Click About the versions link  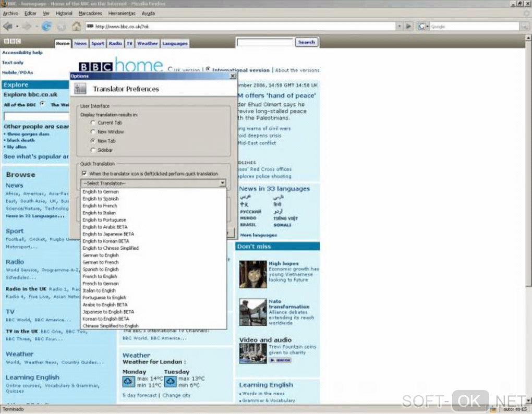(x=297, y=70)
